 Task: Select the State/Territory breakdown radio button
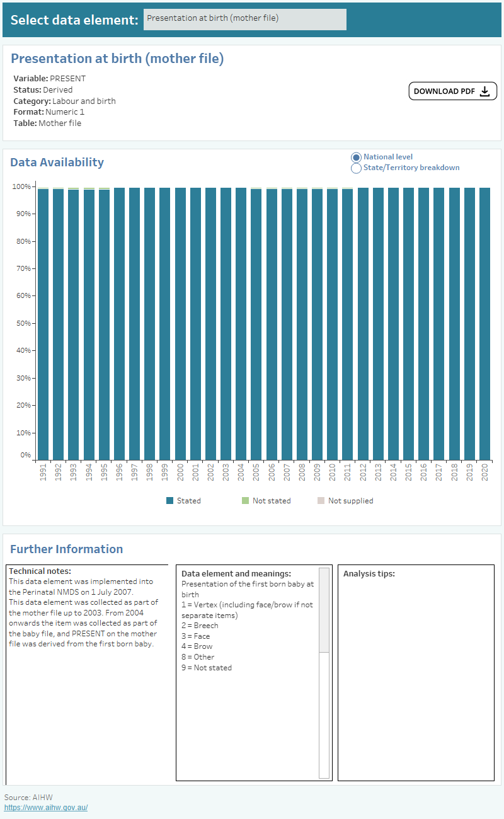point(357,168)
